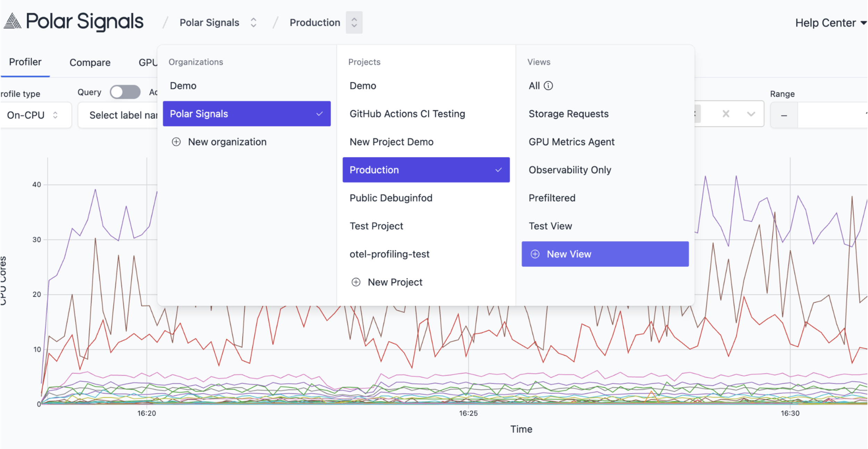Create a New View
The width and height of the screenshot is (868, 449).
tap(605, 254)
